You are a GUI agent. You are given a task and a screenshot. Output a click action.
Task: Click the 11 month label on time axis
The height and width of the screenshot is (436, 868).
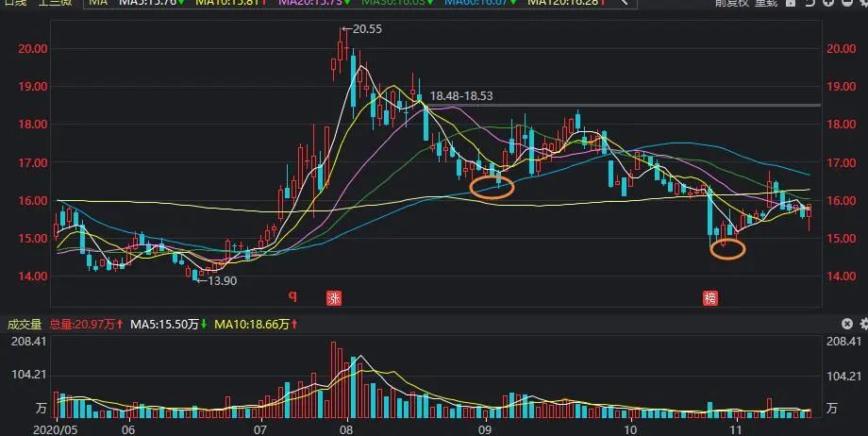(x=736, y=430)
